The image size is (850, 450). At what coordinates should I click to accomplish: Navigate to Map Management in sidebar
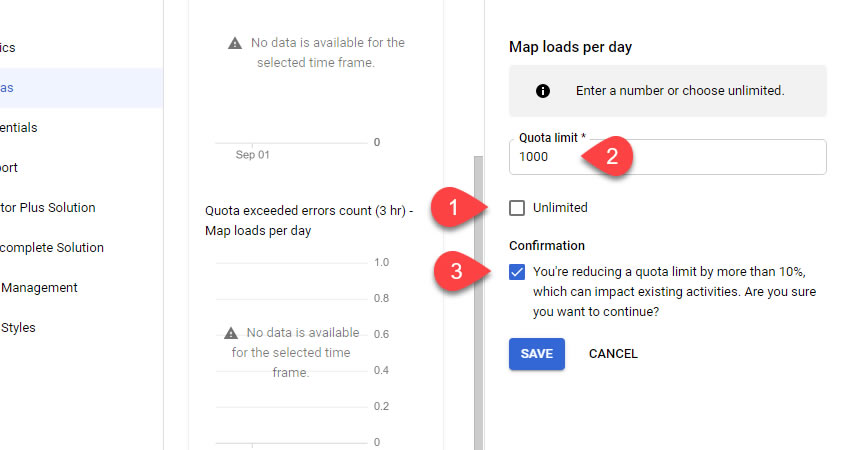(x=40, y=288)
